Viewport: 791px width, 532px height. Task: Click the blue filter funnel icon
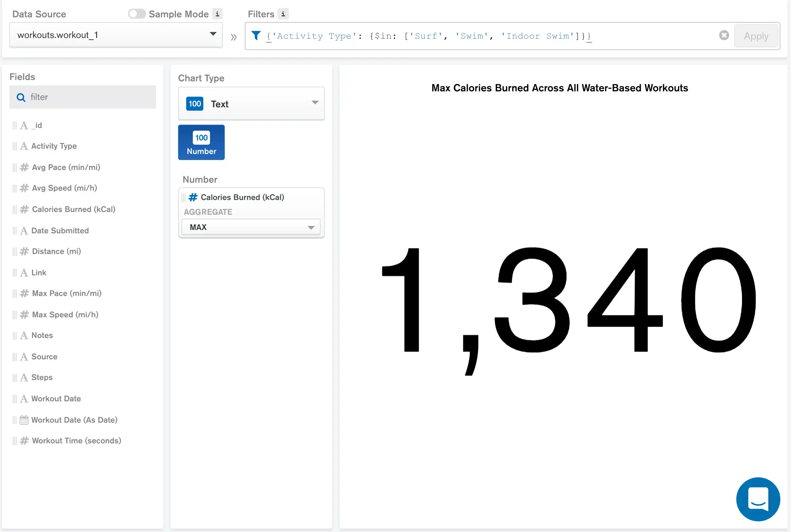pos(256,36)
